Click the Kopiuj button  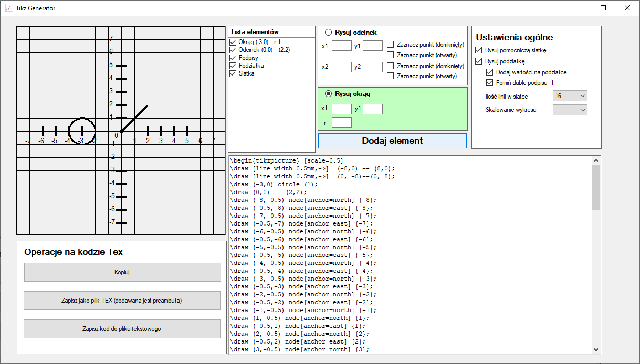pos(122,272)
